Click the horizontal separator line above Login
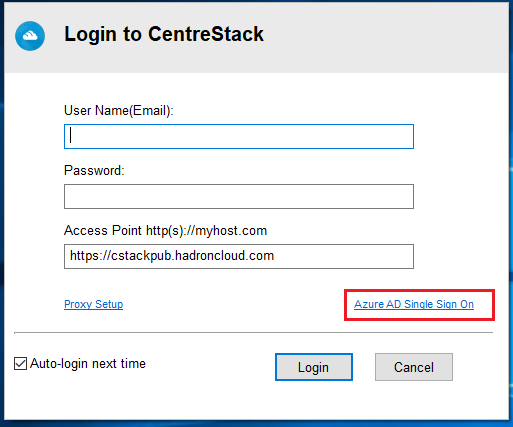This screenshot has height=427, width=513. 253,332
